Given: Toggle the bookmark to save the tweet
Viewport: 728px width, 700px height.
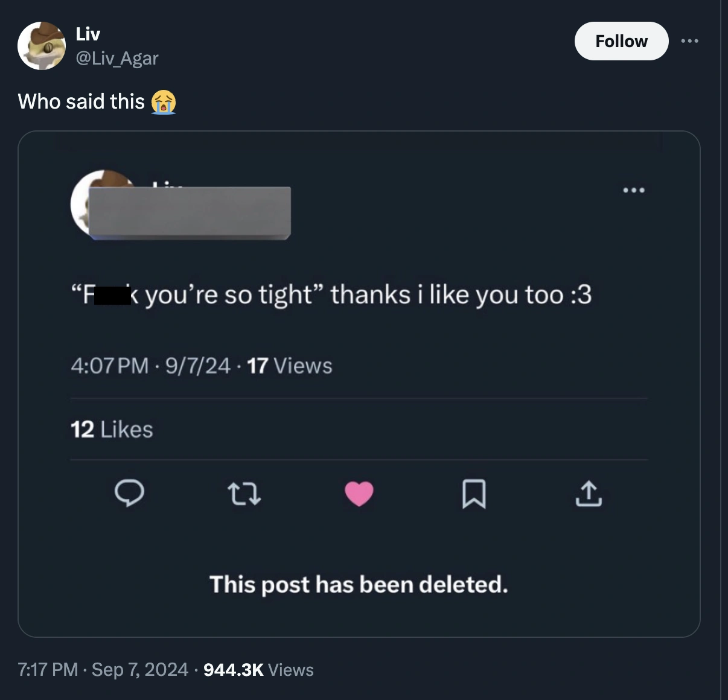Looking at the screenshot, I should click(474, 494).
